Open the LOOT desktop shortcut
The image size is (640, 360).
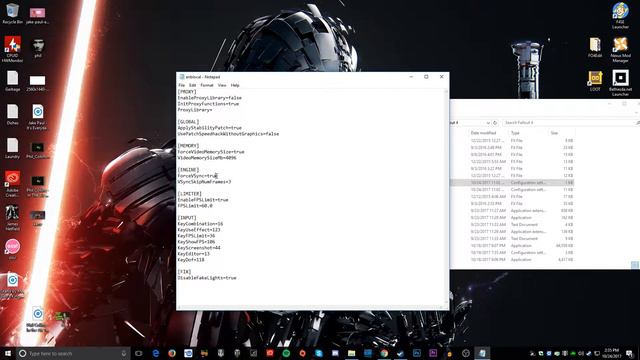(595, 81)
